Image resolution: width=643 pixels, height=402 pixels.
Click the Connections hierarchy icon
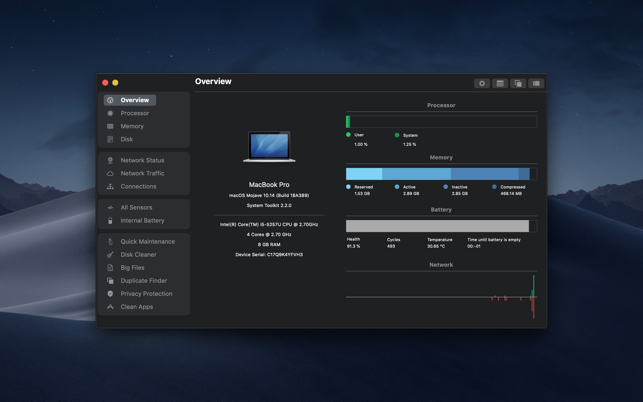[110, 187]
